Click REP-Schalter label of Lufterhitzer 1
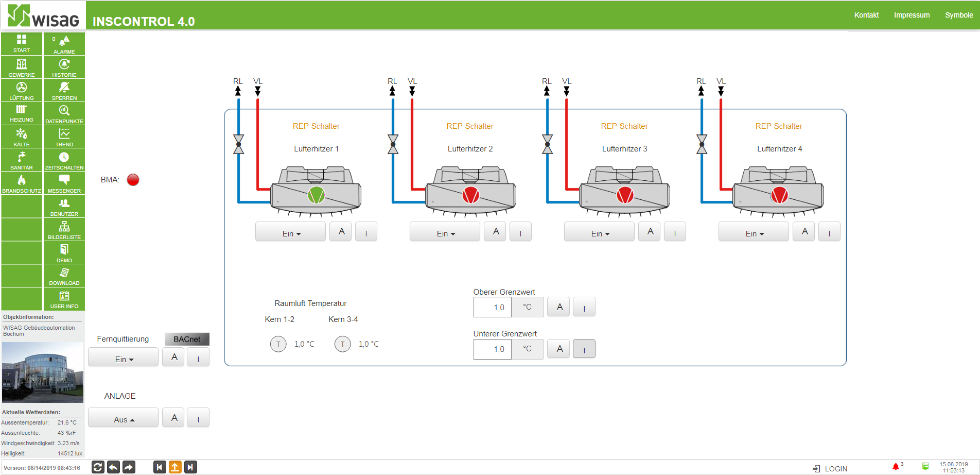The width and height of the screenshot is (980, 475). click(316, 126)
